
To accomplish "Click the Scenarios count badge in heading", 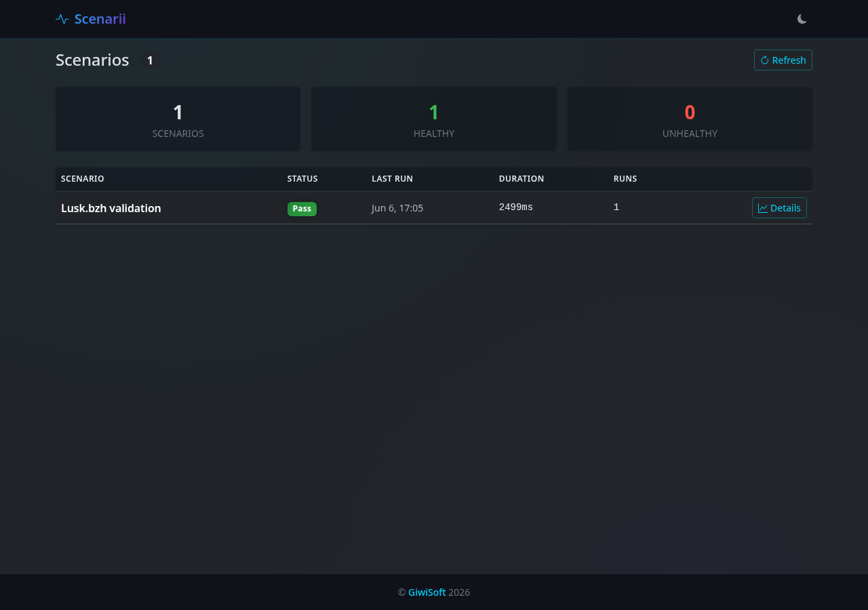I will [150, 60].
